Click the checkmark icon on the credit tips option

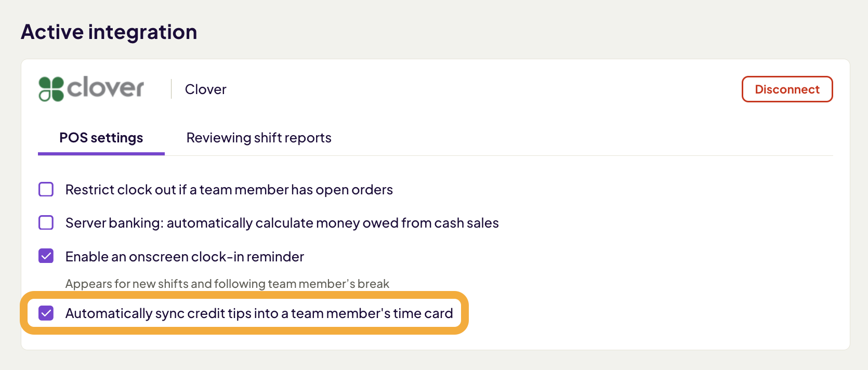[x=46, y=313]
